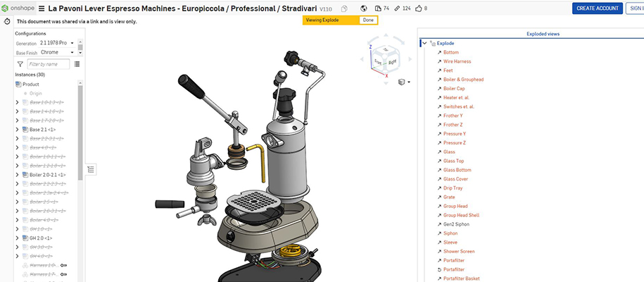Select Boiler 2.0-2.1 <1> in the list
This screenshot has width=644, height=282.
point(47,175)
